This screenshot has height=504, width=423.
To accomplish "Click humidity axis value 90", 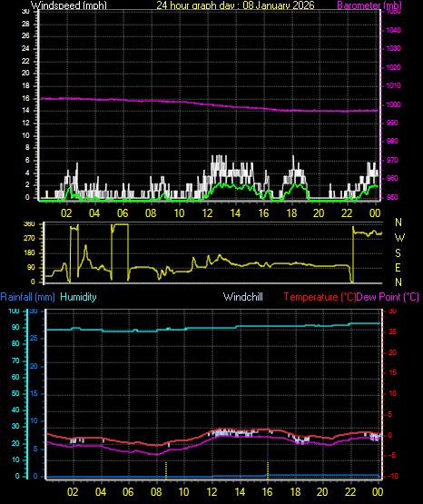I will point(15,327).
